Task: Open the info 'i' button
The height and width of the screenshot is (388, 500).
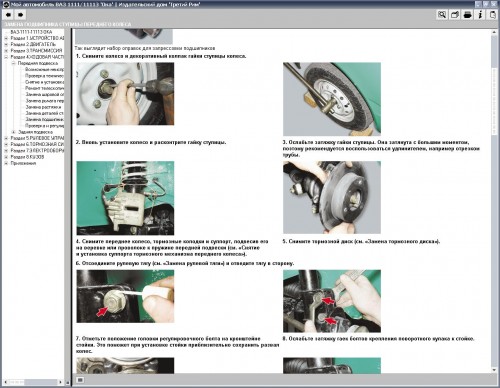Action: point(480,15)
